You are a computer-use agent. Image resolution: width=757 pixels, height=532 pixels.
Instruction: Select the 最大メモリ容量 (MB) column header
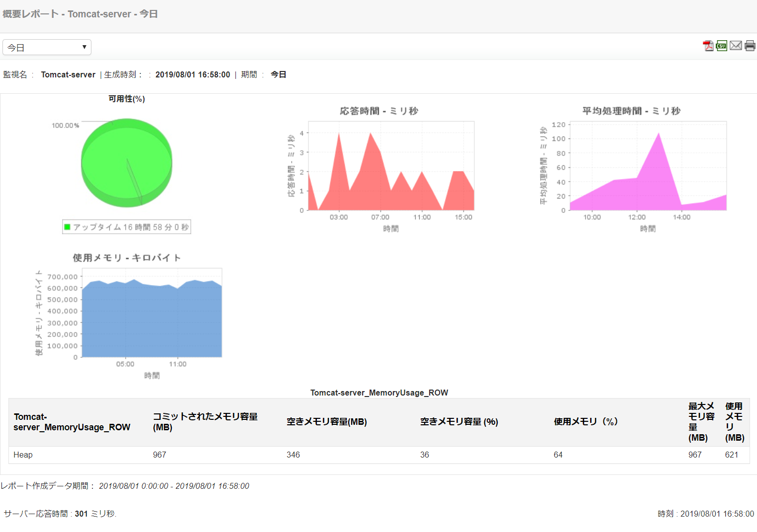point(701,422)
